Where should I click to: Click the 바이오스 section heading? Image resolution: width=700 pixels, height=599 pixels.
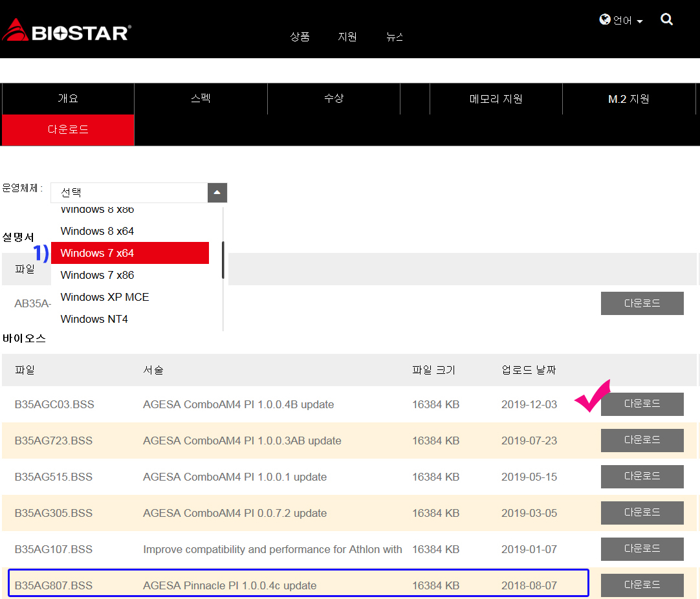click(x=24, y=338)
